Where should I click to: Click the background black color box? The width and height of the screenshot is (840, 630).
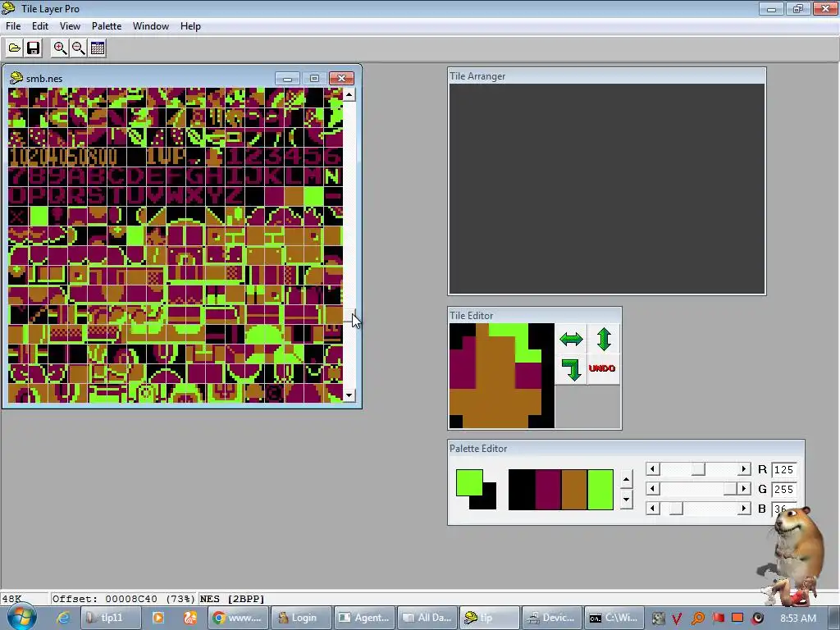point(489,502)
